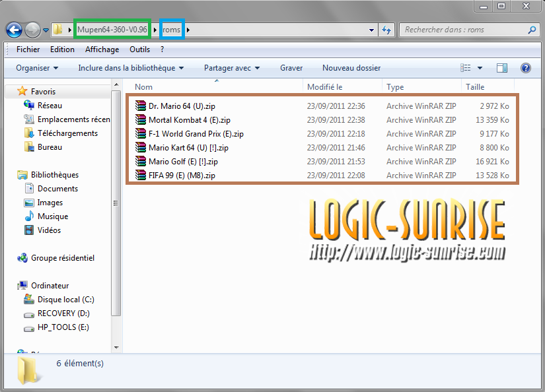Open the view options dropdown arrow

coord(480,68)
